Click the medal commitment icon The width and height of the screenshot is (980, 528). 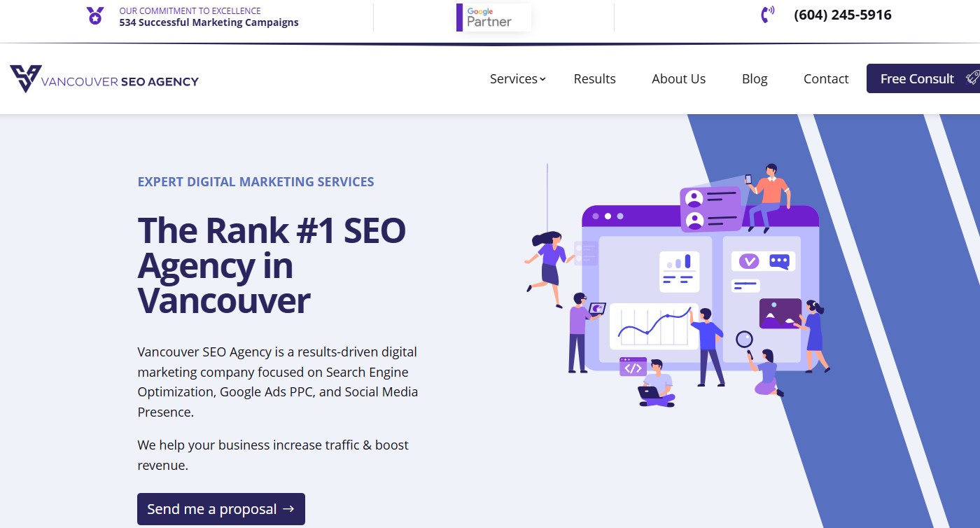pos(94,15)
